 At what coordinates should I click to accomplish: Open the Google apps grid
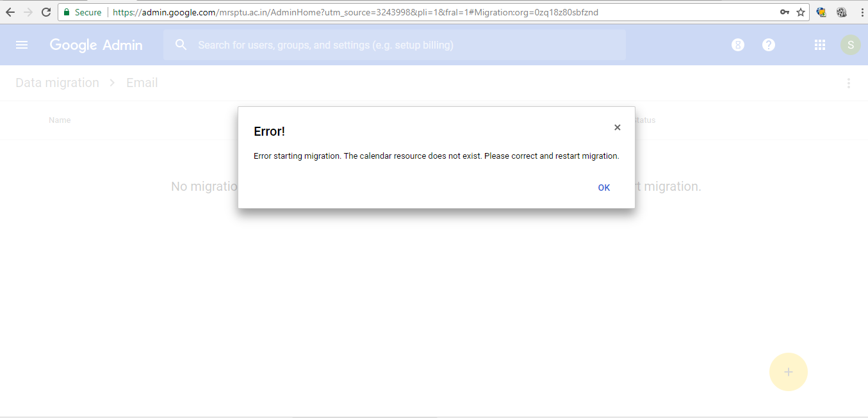(x=820, y=45)
